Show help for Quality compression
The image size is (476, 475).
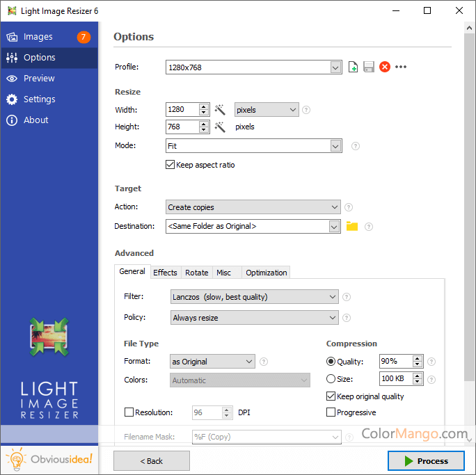pos(431,362)
